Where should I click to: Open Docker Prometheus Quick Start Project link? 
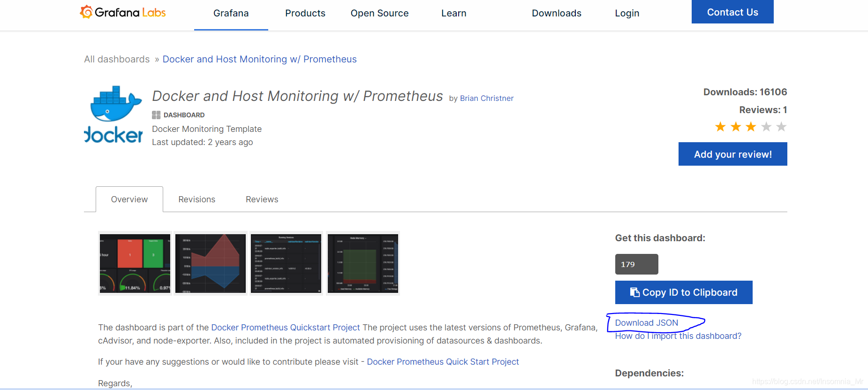click(443, 362)
